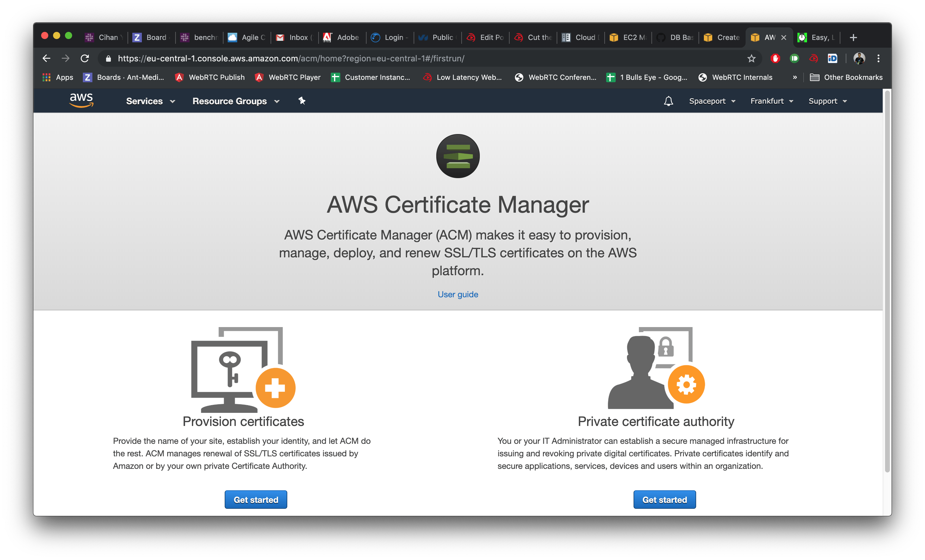Open the Other Bookmarks folder
This screenshot has width=925, height=560.
point(846,77)
